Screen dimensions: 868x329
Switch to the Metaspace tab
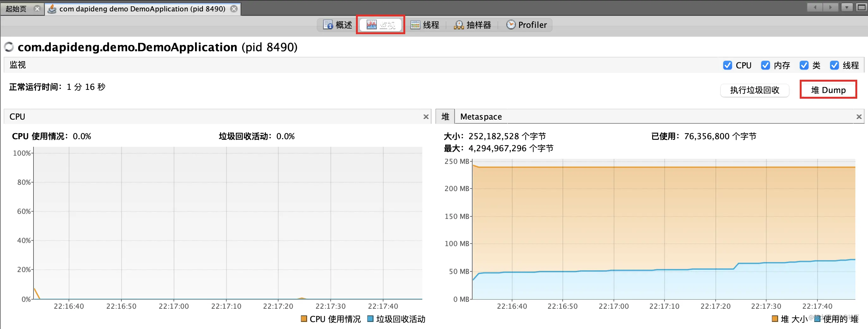coord(481,117)
